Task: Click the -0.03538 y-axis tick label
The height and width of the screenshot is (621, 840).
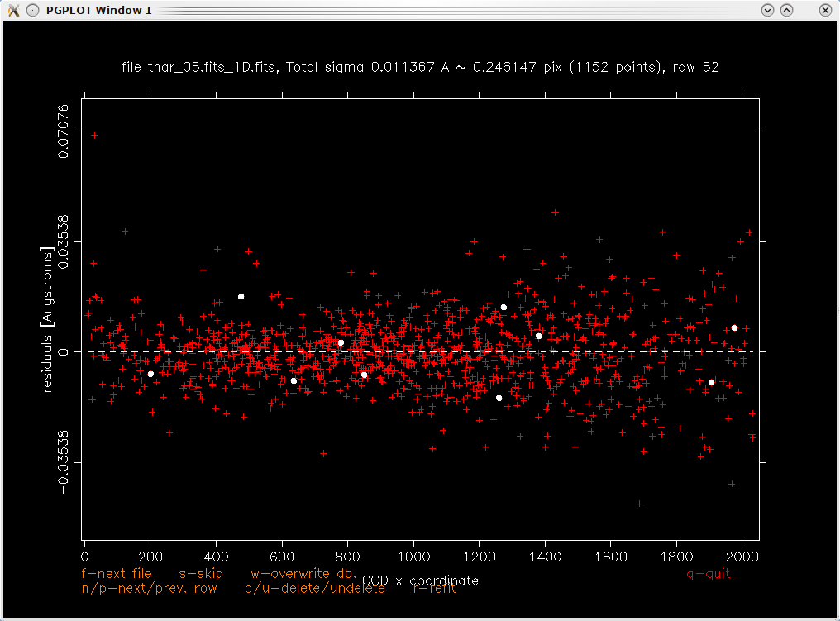Action: 63,462
